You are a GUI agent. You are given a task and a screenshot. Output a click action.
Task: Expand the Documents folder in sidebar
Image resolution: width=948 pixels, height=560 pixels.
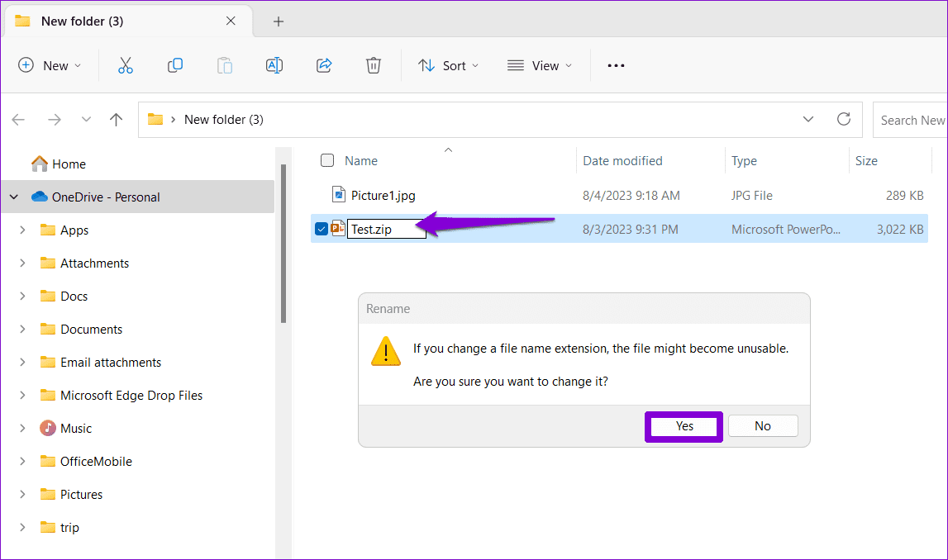[x=22, y=329]
